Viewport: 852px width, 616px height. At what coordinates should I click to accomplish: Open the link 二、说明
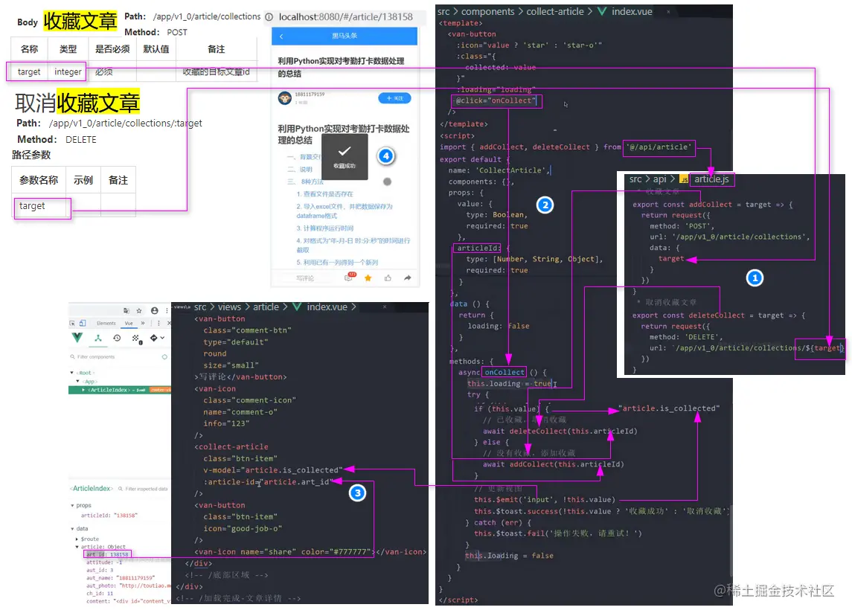(x=300, y=169)
